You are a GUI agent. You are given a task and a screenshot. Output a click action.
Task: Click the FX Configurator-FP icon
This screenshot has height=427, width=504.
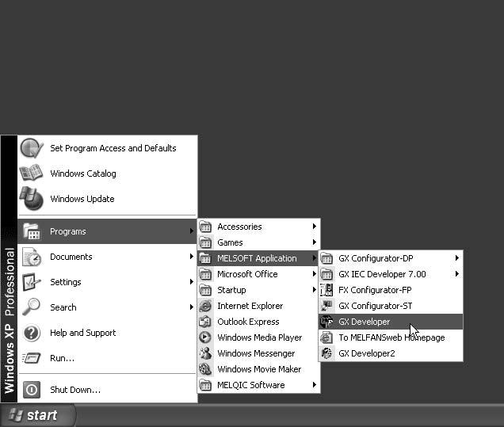tap(326, 290)
